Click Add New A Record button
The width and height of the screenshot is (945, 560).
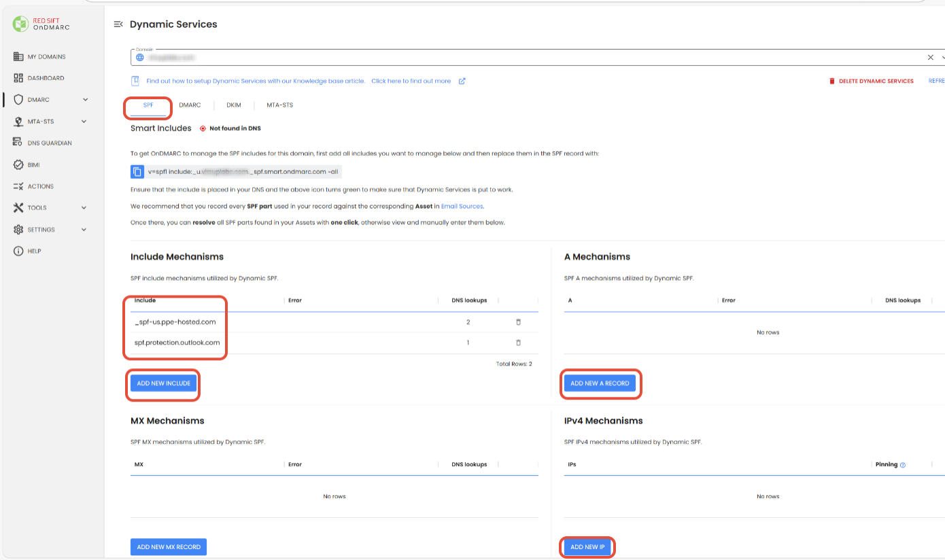600,383
